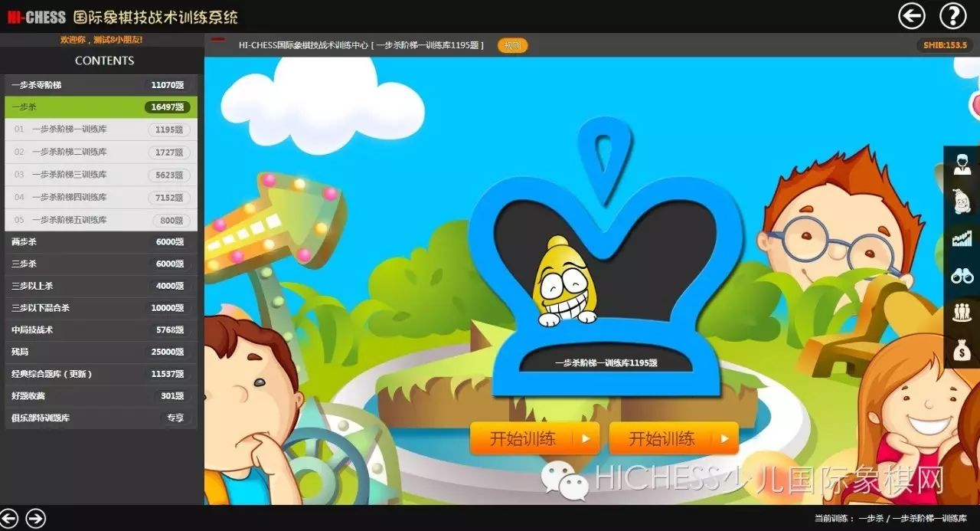Open the 好题收藏 category
This screenshot has height=531, width=980.
click(101, 396)
